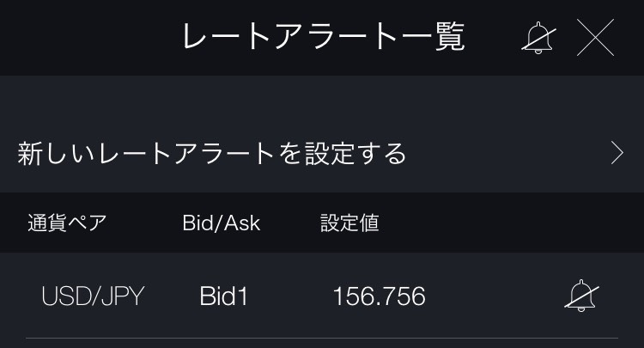Click the 通貨ペア column header
Screen dimensions: 644x348
(x=67, y=223)
